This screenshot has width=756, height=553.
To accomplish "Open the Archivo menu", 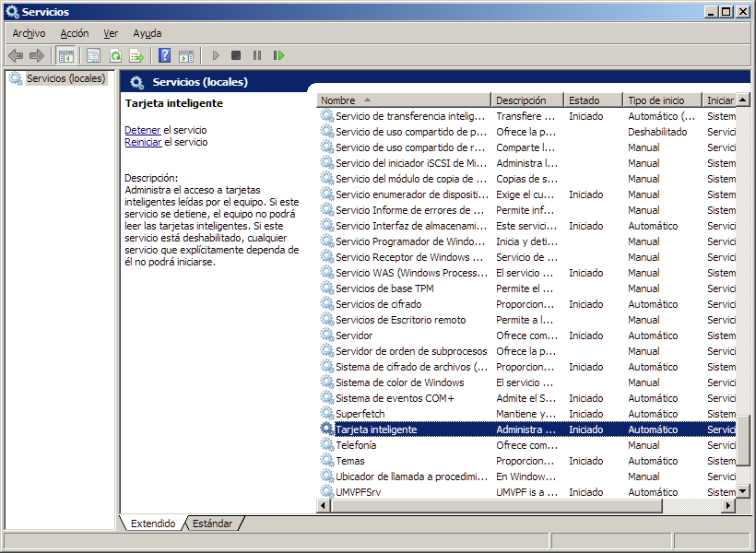I will click(x=29, y=33).
